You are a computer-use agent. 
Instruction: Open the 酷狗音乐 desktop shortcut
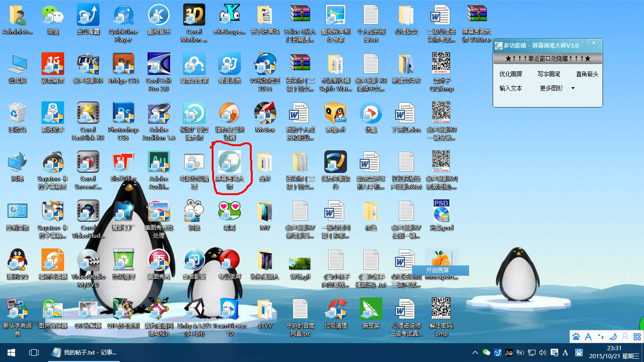tap(159, 20)
